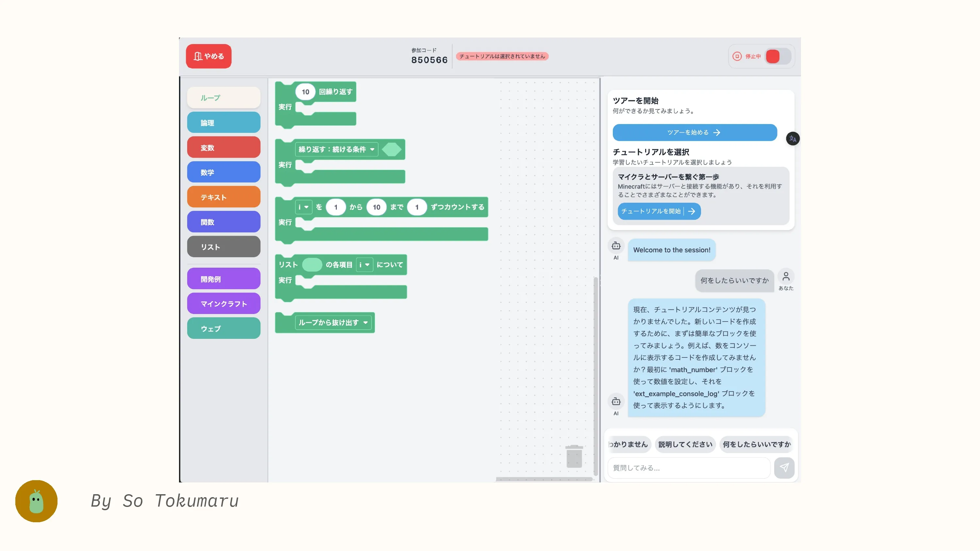980x551 pixels.
Task: Click the やめる exit button
Action: (x=208, y=56)
